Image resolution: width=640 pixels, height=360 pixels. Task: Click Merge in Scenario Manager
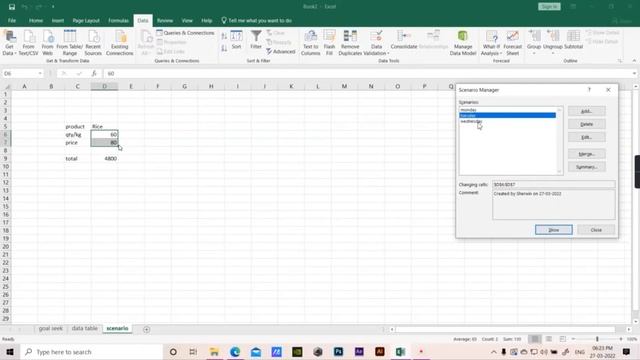click(587, 154)
